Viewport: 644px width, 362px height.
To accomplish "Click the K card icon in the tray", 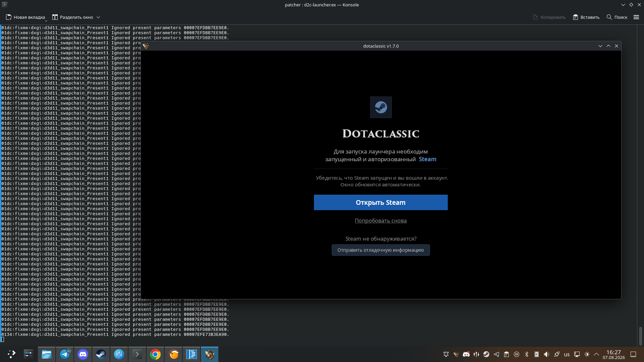I will pos(537,354).
